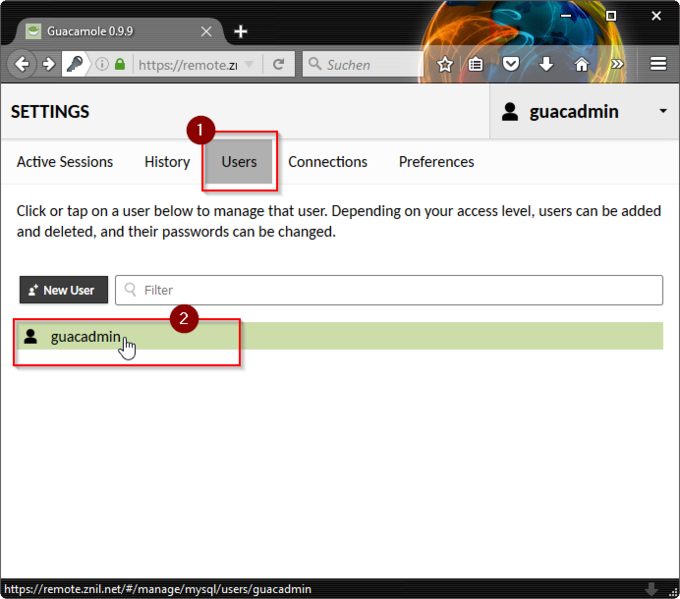This screenshot has width=680, height=599.
Task: Click the New User button
Action: click(x=63, y=290)
